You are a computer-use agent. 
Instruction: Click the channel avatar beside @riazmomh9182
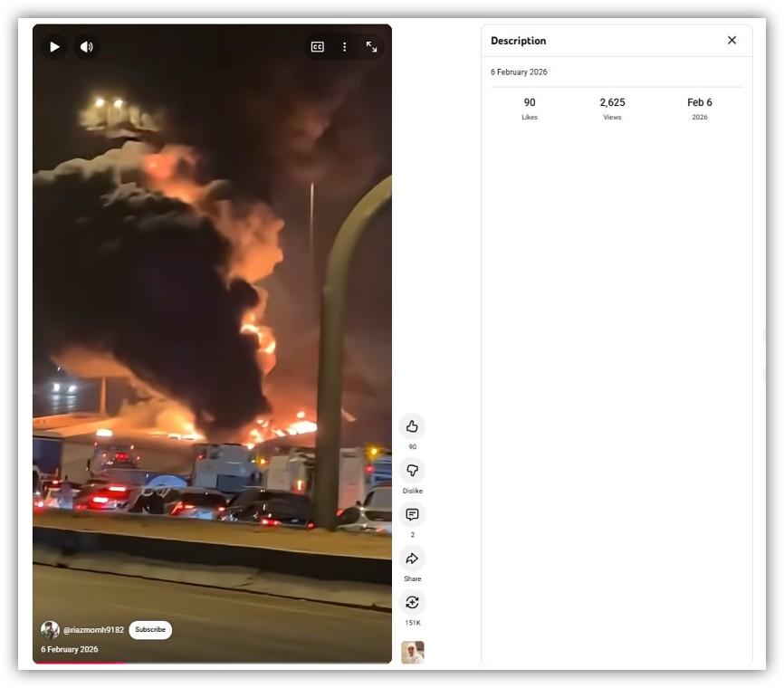point(50,630)
